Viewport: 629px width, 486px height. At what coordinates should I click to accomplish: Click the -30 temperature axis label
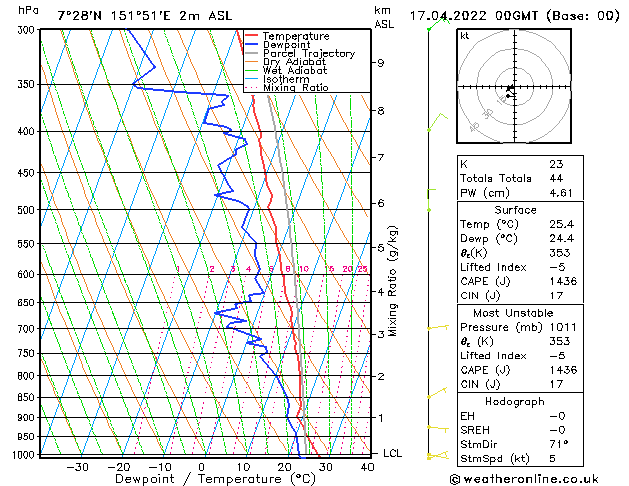pos(77,467)
